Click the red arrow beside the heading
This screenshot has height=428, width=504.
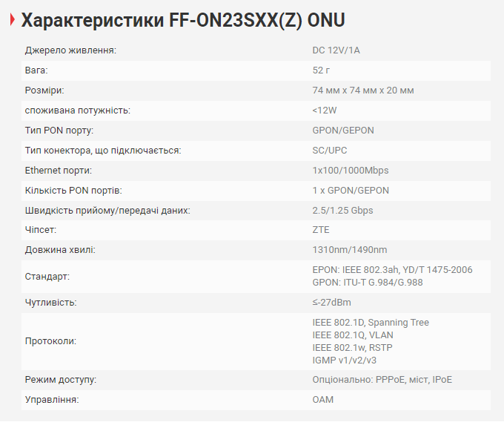[12, 21]
